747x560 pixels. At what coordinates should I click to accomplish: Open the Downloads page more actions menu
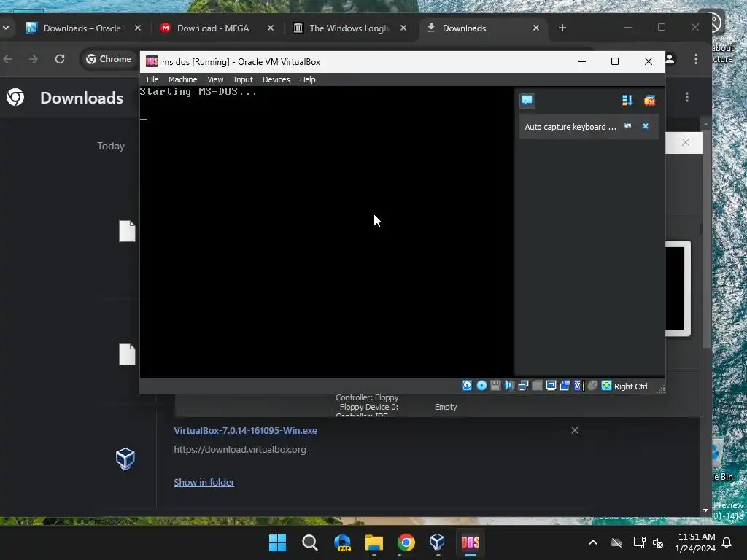(x=687, y=97)
